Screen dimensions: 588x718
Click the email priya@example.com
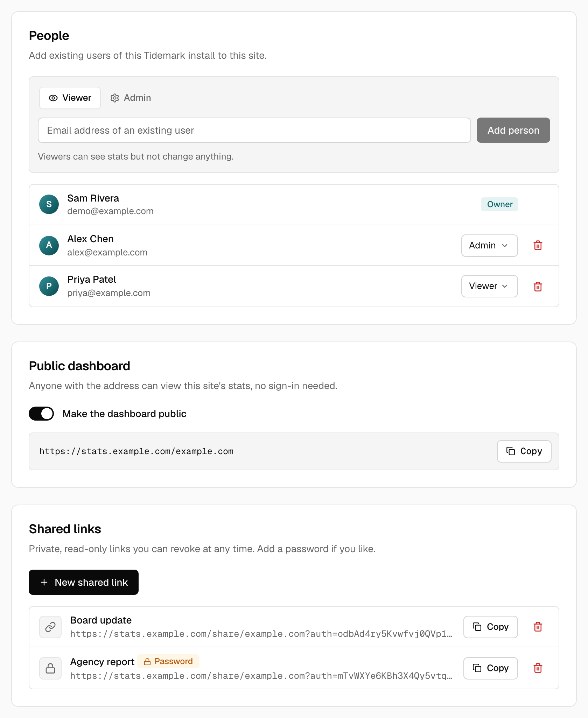coord(109,293)
